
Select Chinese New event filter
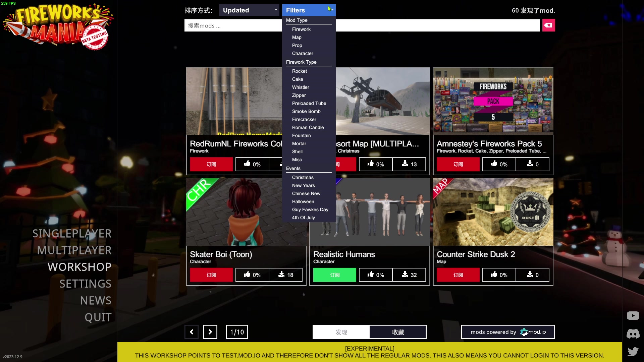pos(306,193)
